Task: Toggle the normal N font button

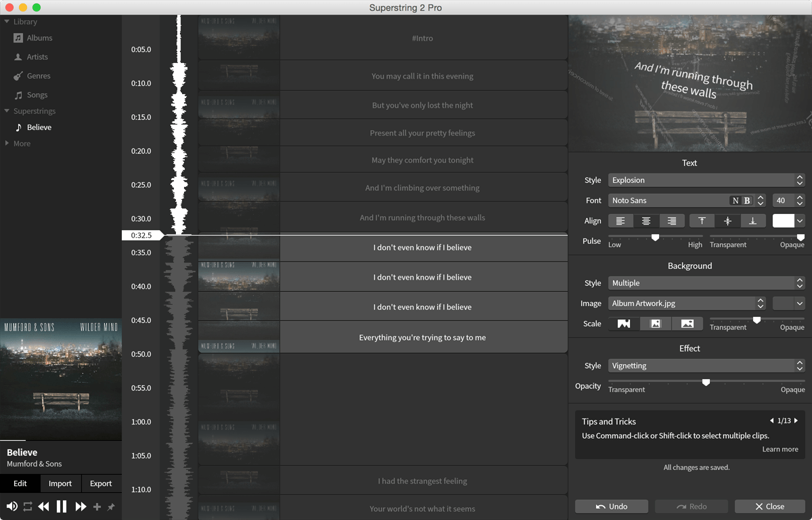Action: tap(736, 200)
